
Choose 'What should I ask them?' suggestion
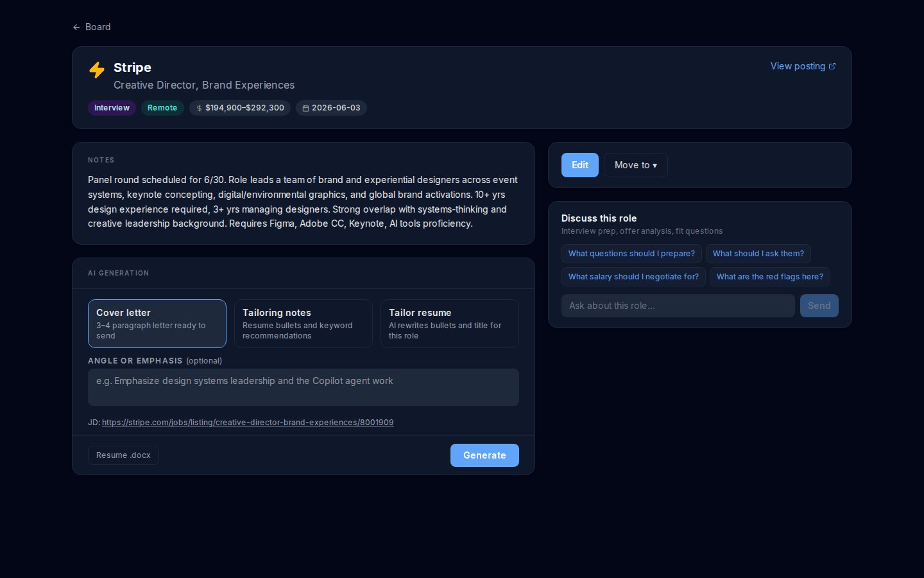coord(758,254)
